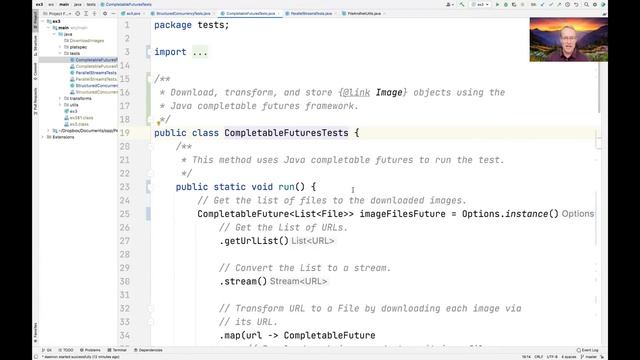
Task: Click the CompletableFuturesTests breadcrumb in navigation bar
Action: pyautogui.click(x=126, y=4)
